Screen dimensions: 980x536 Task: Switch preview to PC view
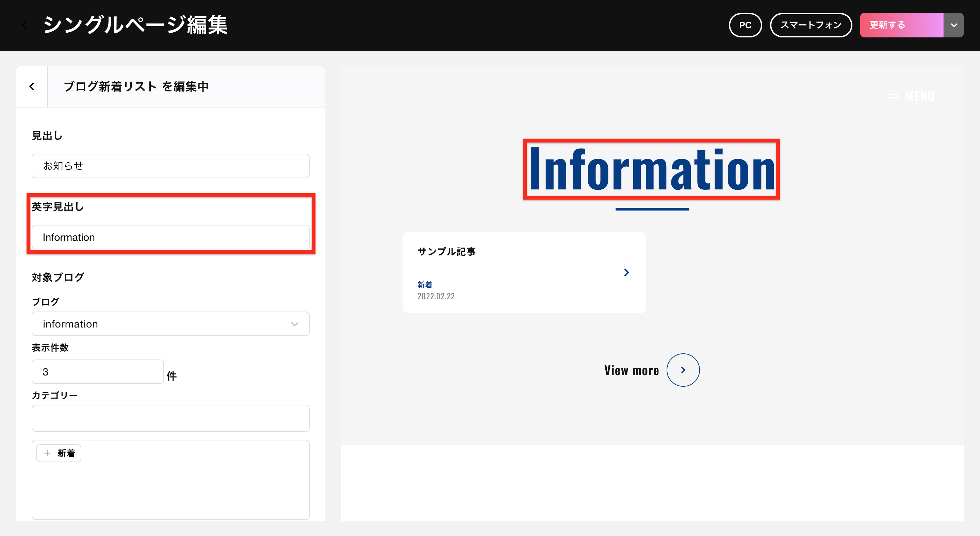(745, 25)
